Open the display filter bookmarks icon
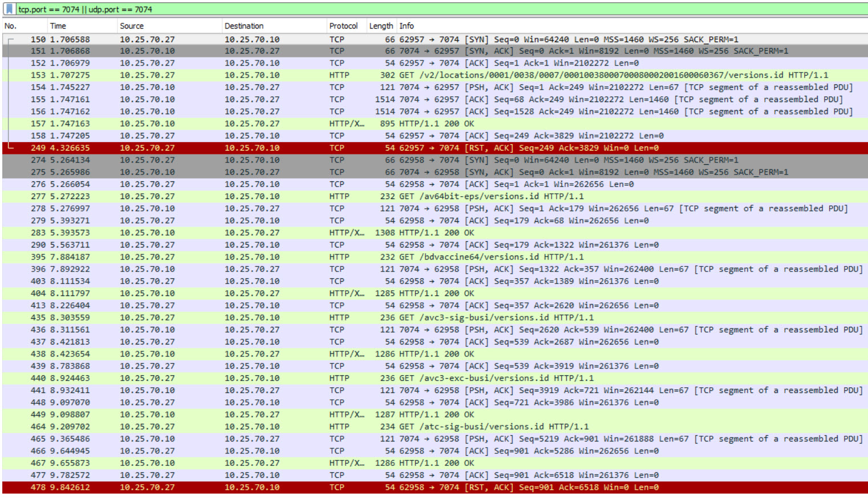Viewport: 868px width, 503px height. (8, 9)
